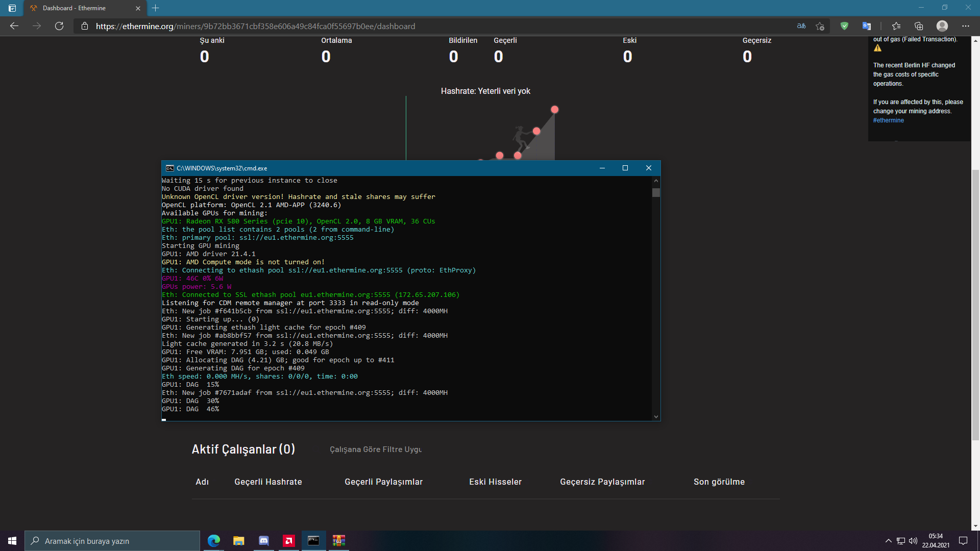Add this page to favorites
This screenshot has width=980, height=551.
point(820,26)
